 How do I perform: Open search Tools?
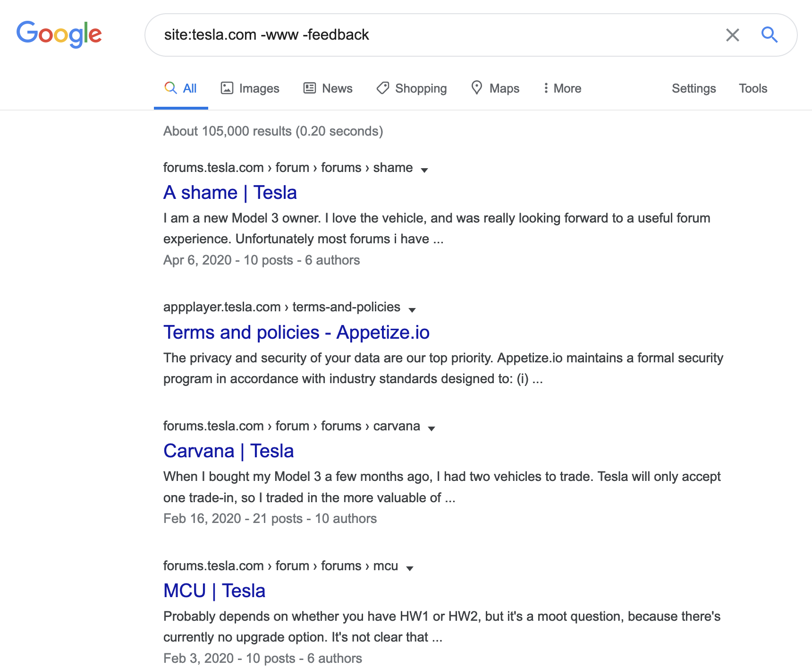[753, 88]
